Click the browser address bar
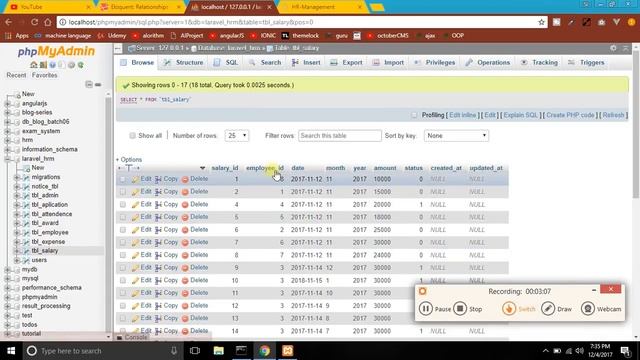This screenshot has width=640, height=360. (x=301, y=22)
